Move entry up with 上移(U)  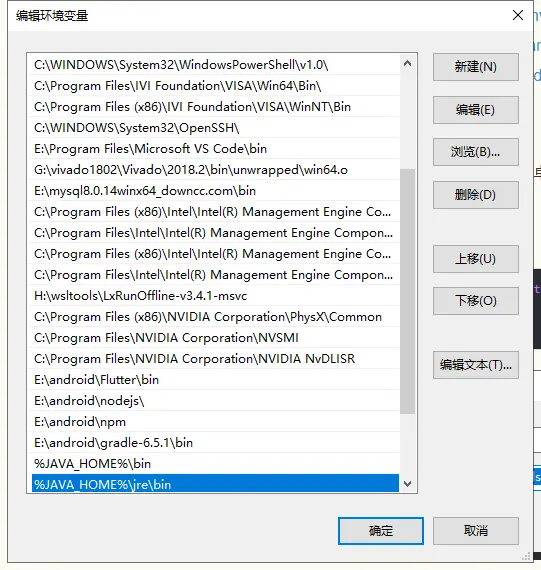click(476, 259)
